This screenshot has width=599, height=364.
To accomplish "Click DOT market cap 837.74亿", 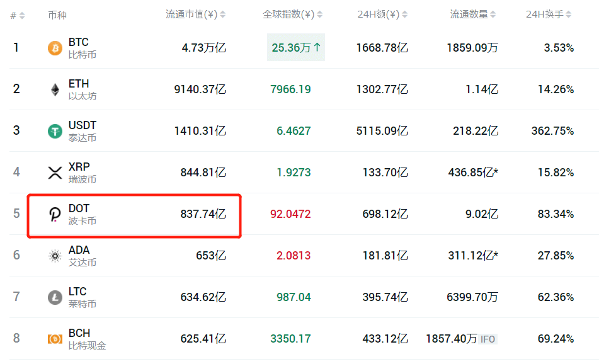I will click(203, 214).
